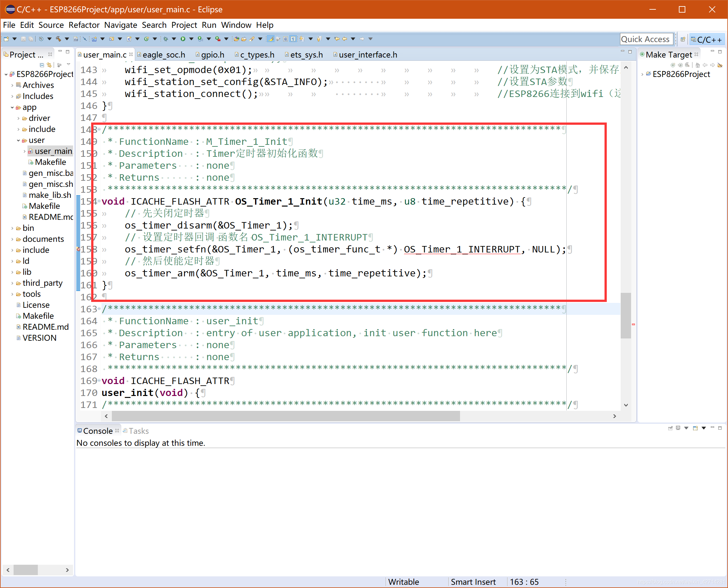Click the green Run toolbar button
Image resolution: width=728 pixels, height=588 pixels.
click(x=183, y=39)
